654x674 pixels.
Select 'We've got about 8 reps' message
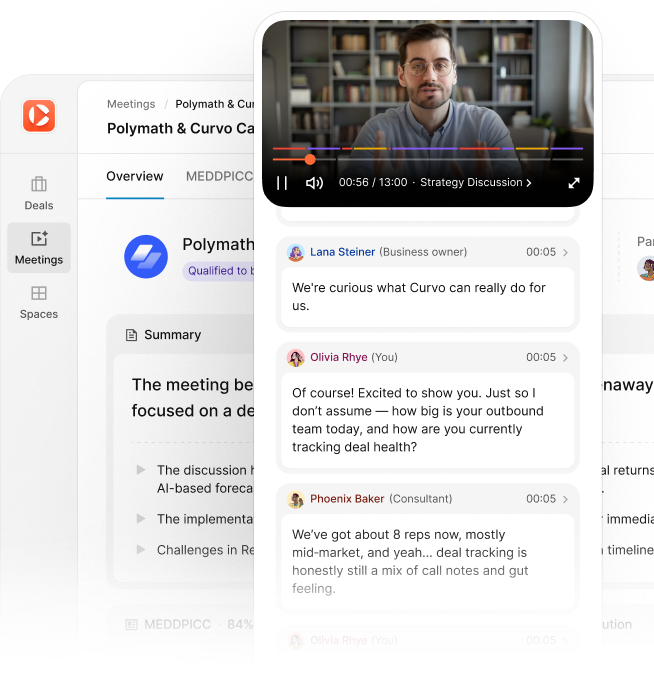tap(427, 561)
